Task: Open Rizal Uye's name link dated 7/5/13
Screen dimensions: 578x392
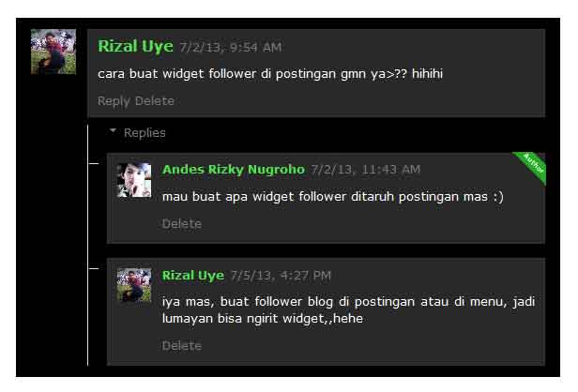Action: point(193,276)
